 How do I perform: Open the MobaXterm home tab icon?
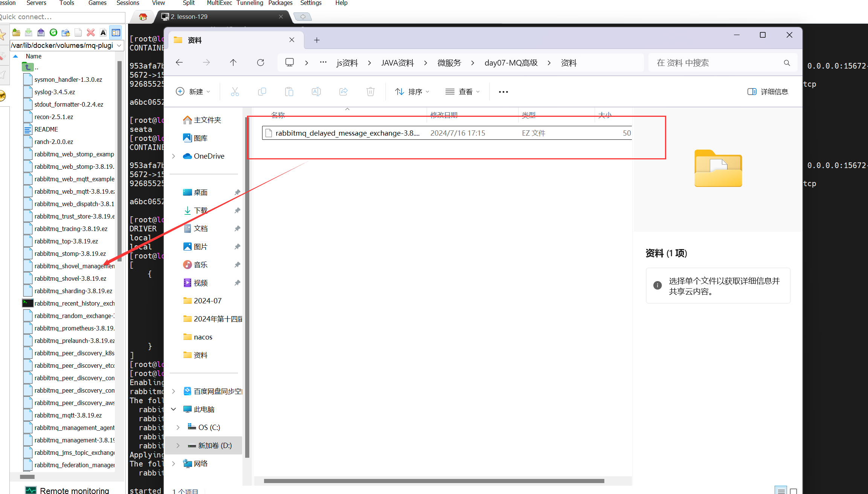point(143,17)
